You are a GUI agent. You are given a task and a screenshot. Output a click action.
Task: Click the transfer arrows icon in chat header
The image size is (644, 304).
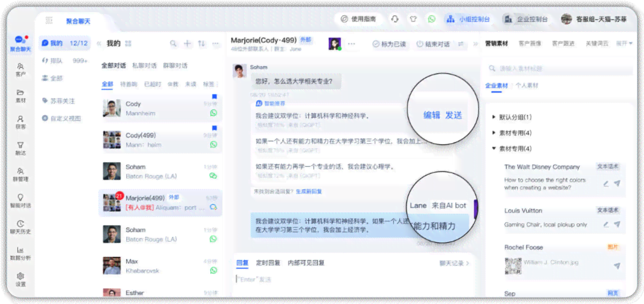point(461,44)
